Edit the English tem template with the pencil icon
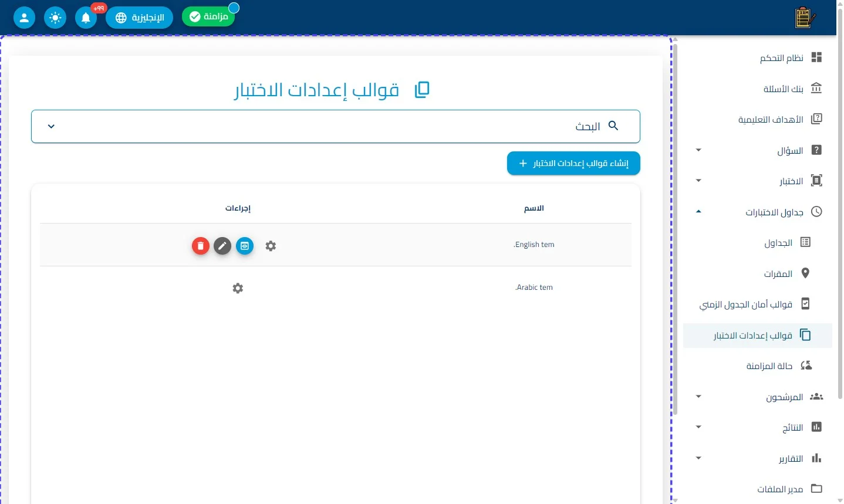 [x=222, y=246]
